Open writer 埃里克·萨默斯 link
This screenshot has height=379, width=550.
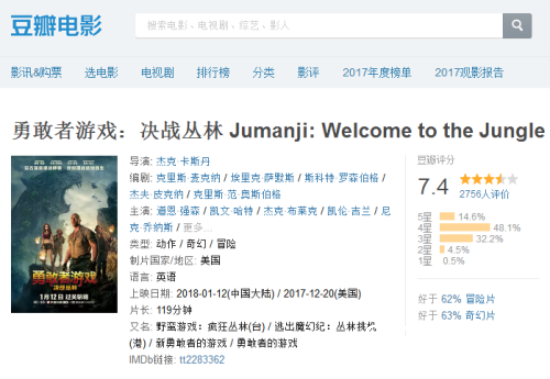[x=262, y=178]
